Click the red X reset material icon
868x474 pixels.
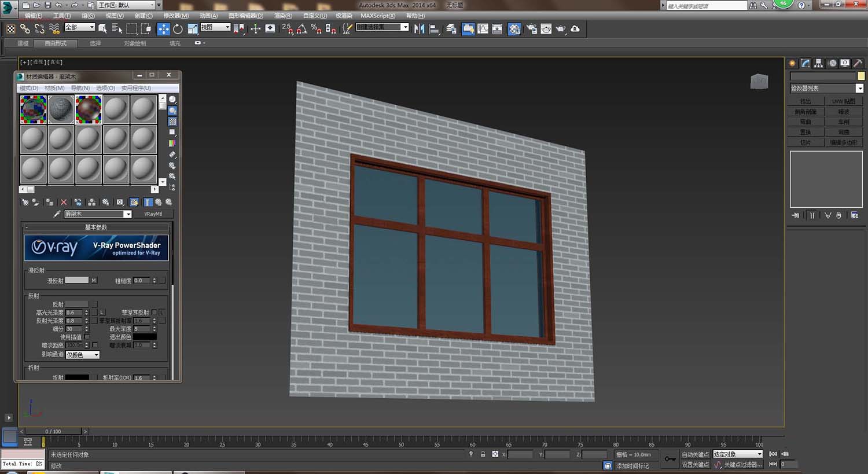click(x=64, y=203)
